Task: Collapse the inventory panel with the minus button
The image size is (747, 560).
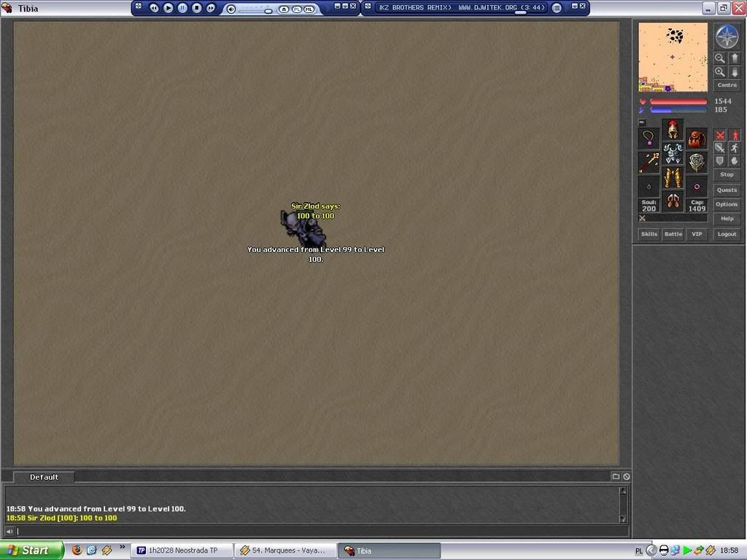Action: point(642,122)
